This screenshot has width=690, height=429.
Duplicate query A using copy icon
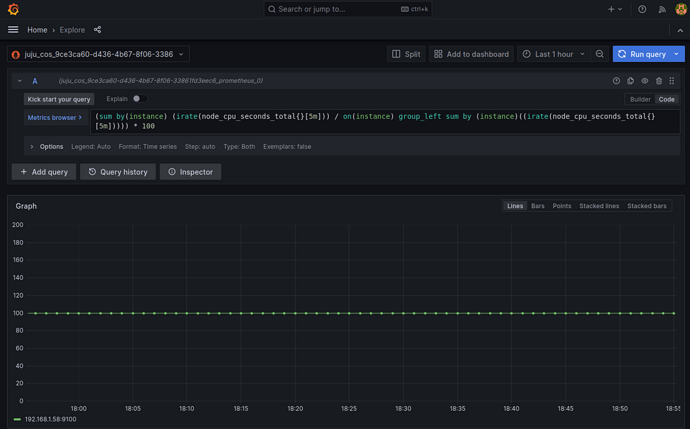pyautogui.click(x=630, y=81)
